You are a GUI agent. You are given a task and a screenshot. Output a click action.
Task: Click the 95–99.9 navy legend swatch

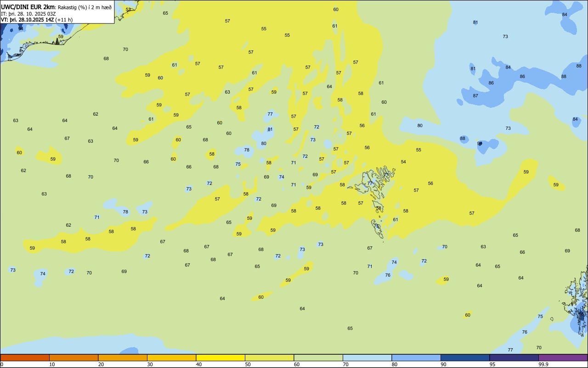click(514, 358)
